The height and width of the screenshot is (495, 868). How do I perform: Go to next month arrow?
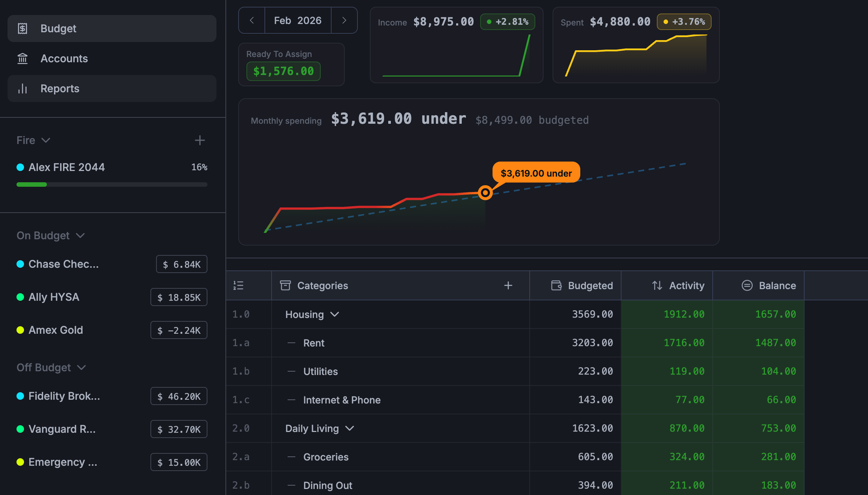(x=344, y=21)
